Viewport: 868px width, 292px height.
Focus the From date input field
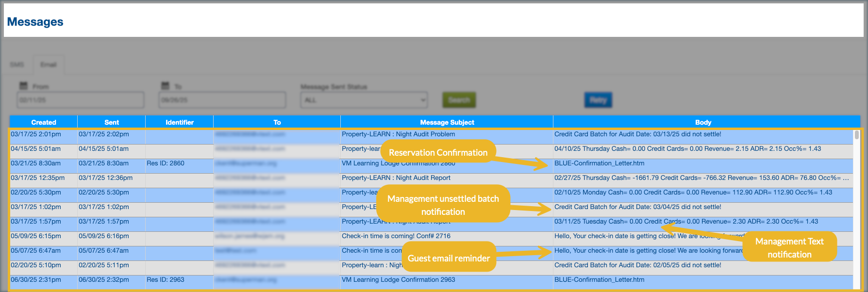[80, 100]
